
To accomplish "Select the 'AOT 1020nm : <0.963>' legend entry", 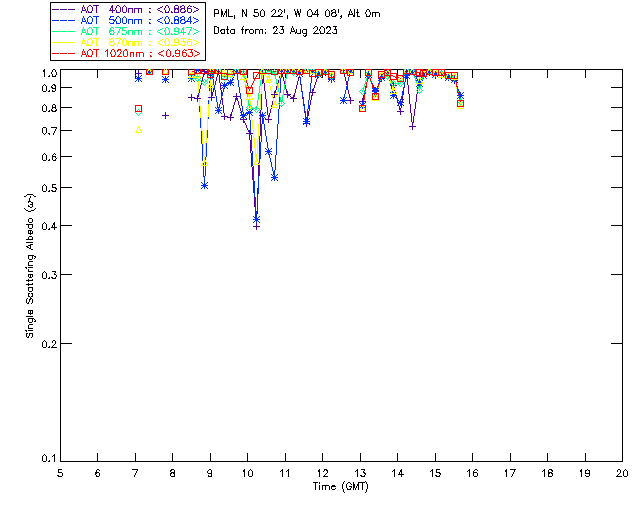I will pos(126,53).
